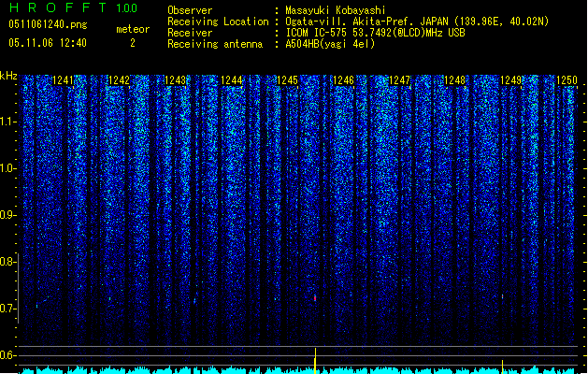Click the tall yellow spike near 1245

[x=315, y=361]
